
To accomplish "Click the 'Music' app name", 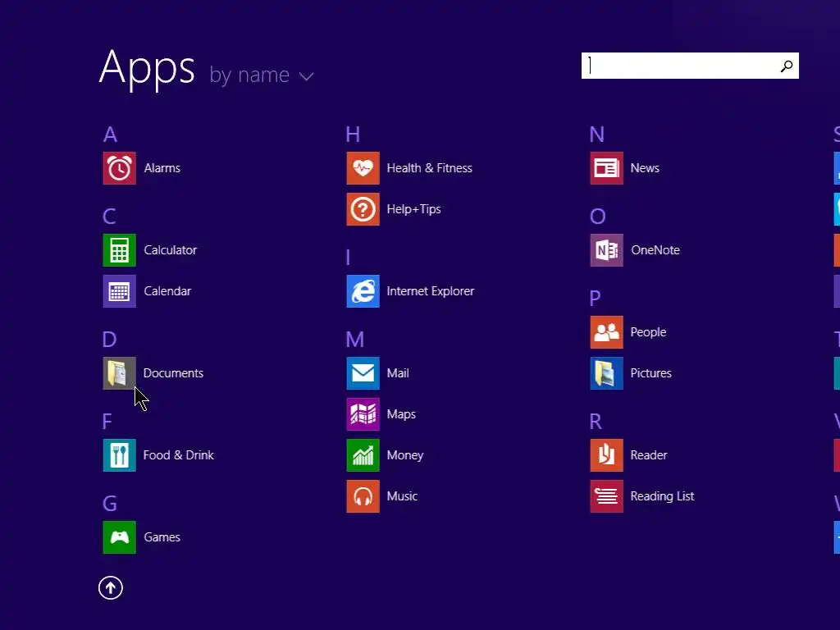I will point(402,496).
